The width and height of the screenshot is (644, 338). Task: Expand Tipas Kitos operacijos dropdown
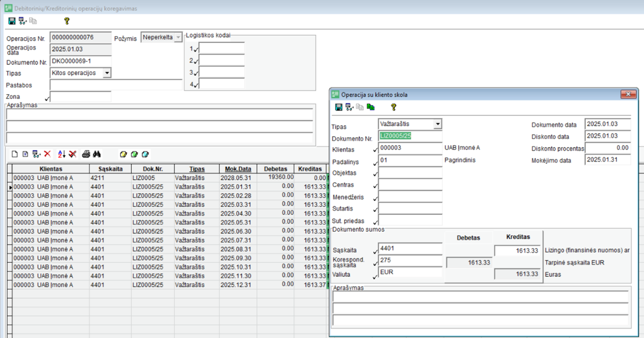pos(107,73)
